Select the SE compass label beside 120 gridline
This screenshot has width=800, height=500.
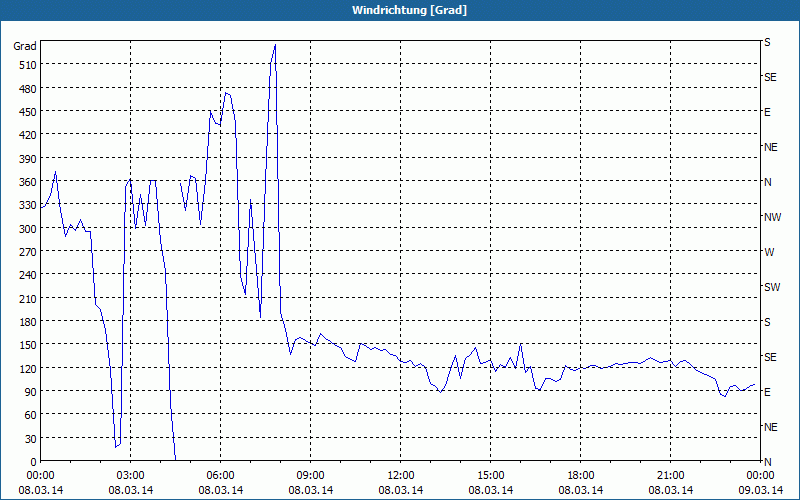pos(770,357)
